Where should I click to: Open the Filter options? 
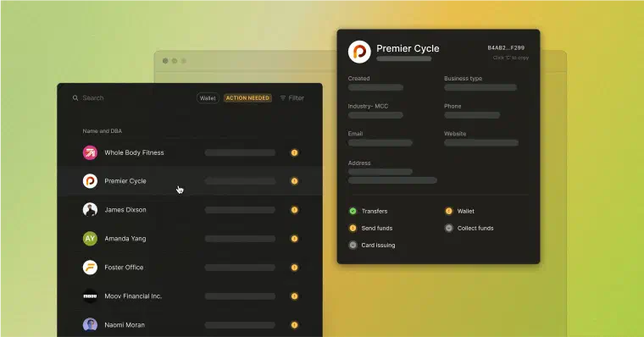[292, 98]
